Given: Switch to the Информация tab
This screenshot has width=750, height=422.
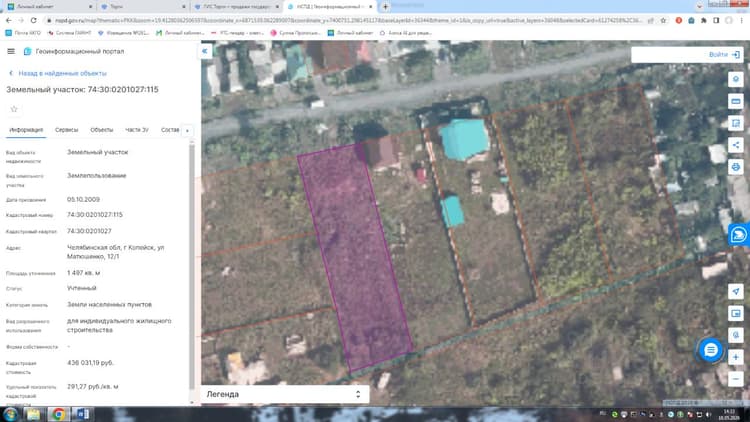Looking at the screenshot, I should coord(26,130).
